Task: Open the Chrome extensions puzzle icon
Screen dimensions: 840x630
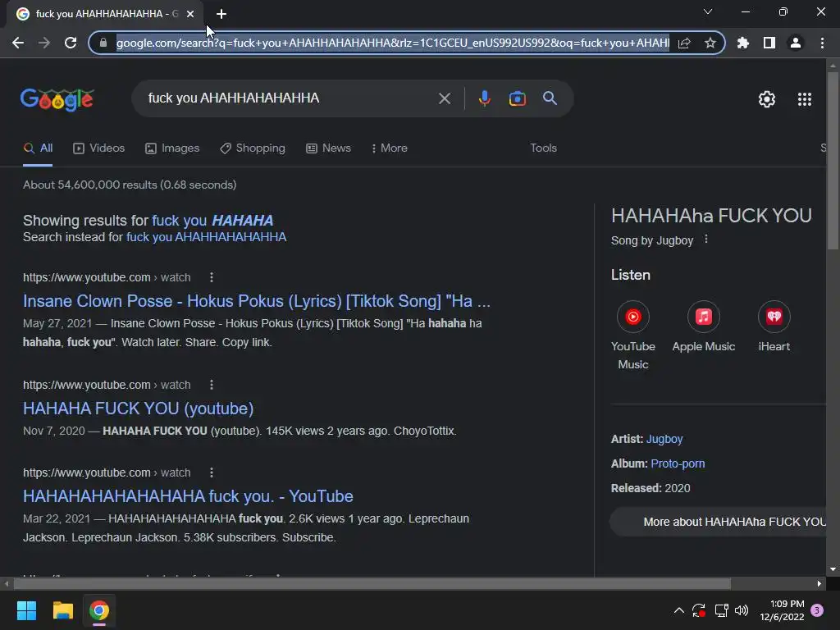Action: (743, 43)
